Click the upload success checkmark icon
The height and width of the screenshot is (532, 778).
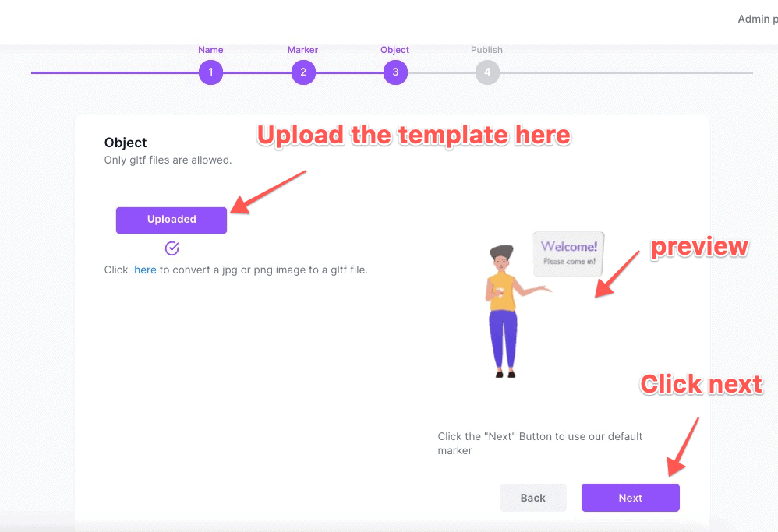coord(172,248)
